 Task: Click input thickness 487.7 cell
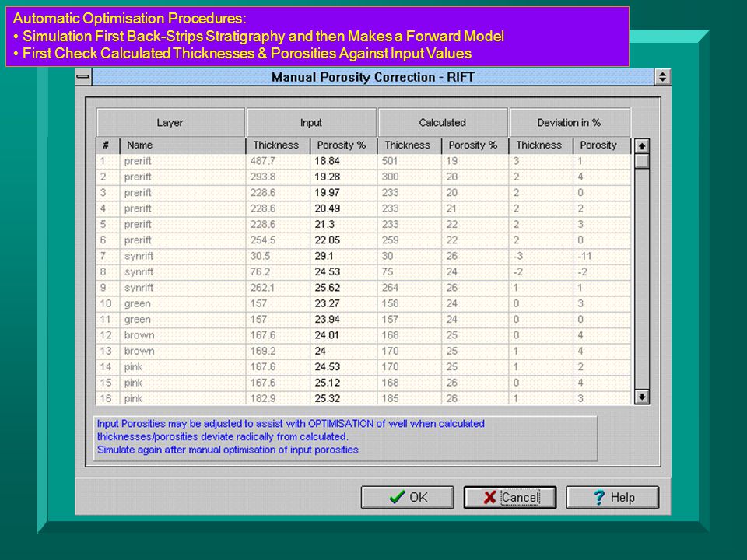point(279,161)
